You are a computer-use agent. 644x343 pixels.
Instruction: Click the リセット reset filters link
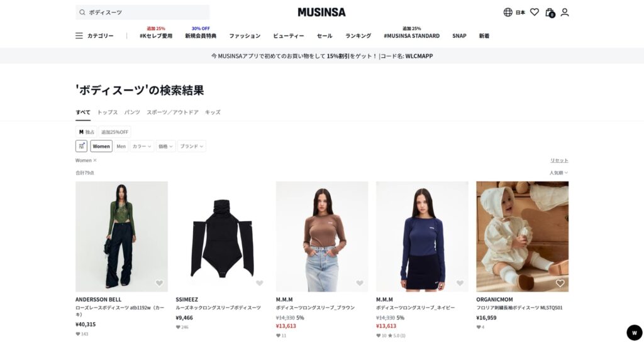click(x=559, y=160)
